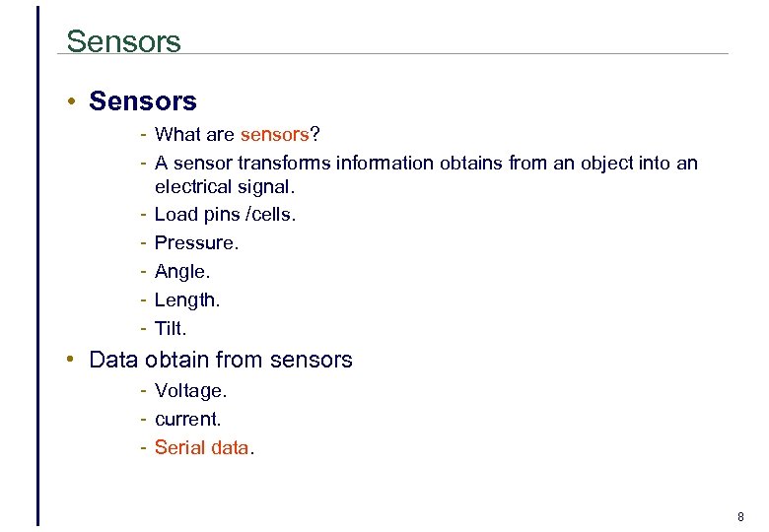Click the slide page number 8
The image size is (769, 532).
tap(740, 516)
